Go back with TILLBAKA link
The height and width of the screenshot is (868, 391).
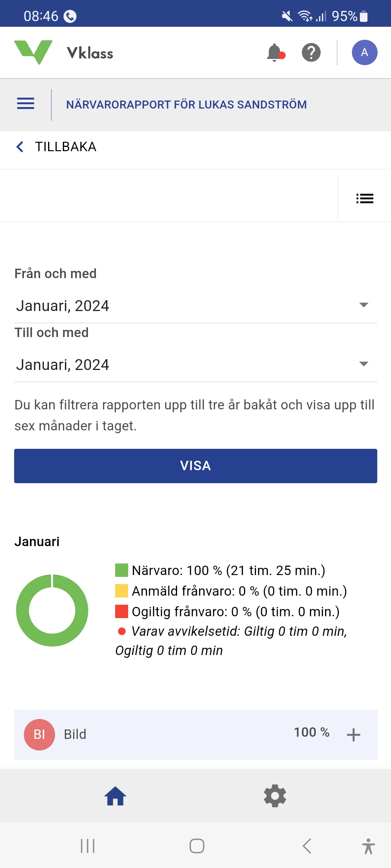56,147
